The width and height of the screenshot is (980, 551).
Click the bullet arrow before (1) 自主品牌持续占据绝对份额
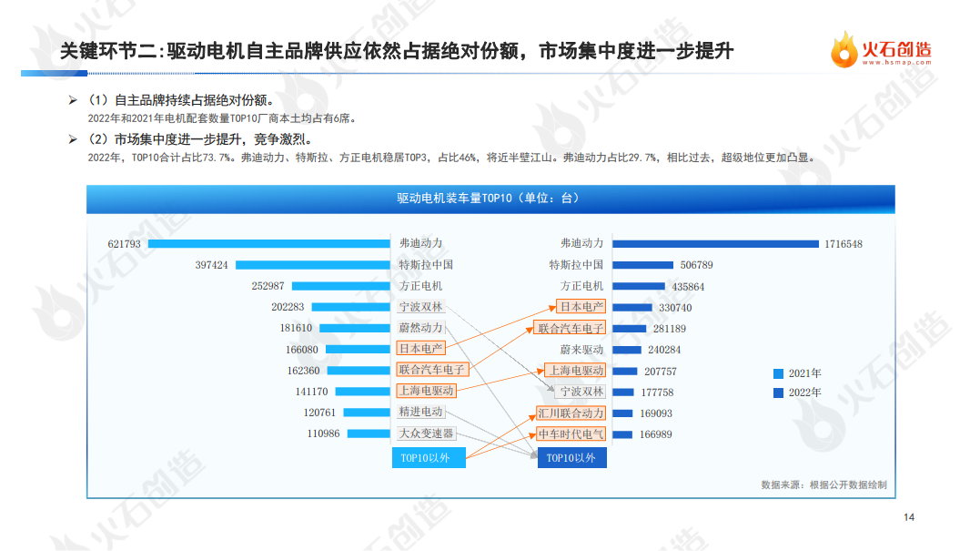(73, 100)
